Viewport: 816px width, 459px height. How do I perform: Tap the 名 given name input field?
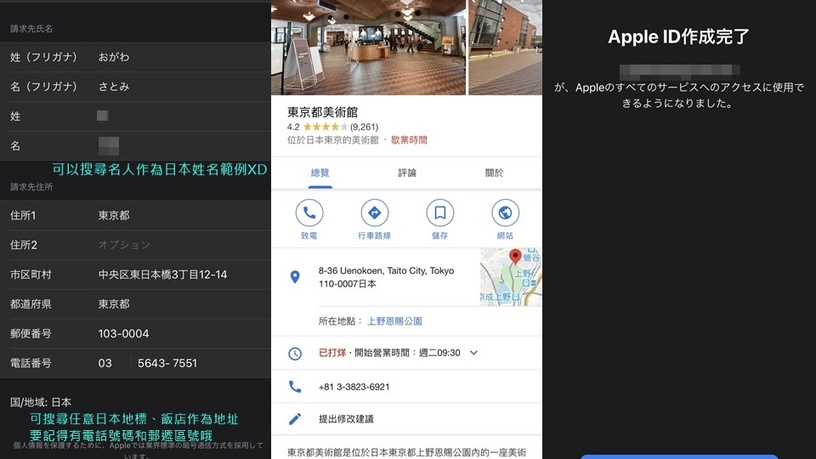[x=135, y=146]
